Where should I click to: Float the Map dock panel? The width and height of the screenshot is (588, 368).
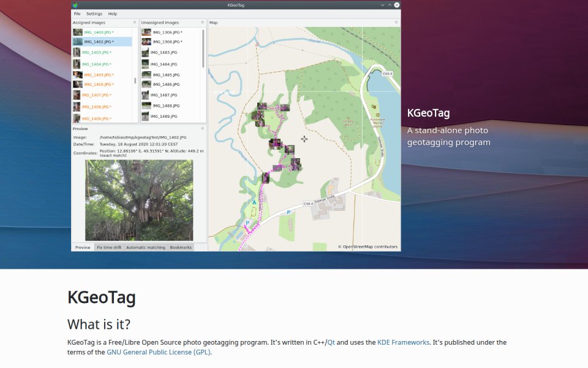tap(396, 23)
